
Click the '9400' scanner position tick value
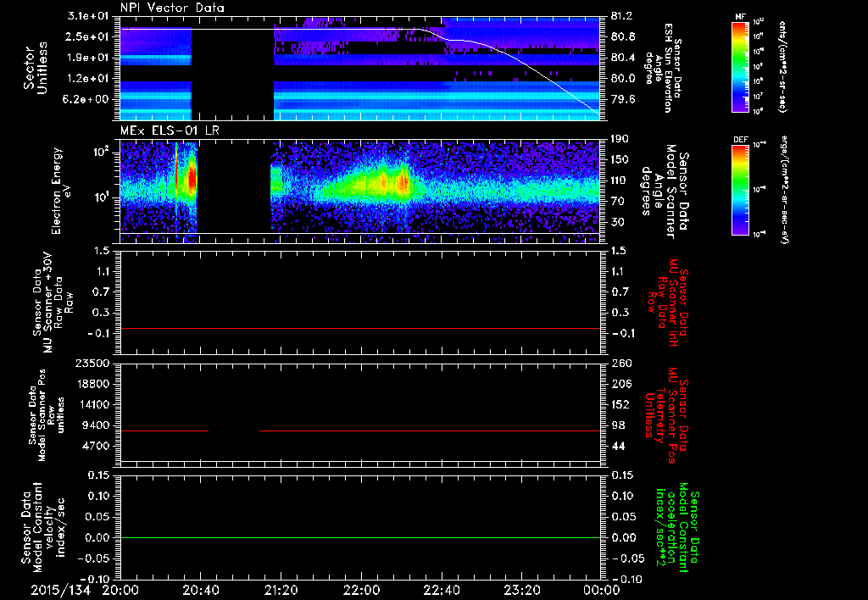97,425
